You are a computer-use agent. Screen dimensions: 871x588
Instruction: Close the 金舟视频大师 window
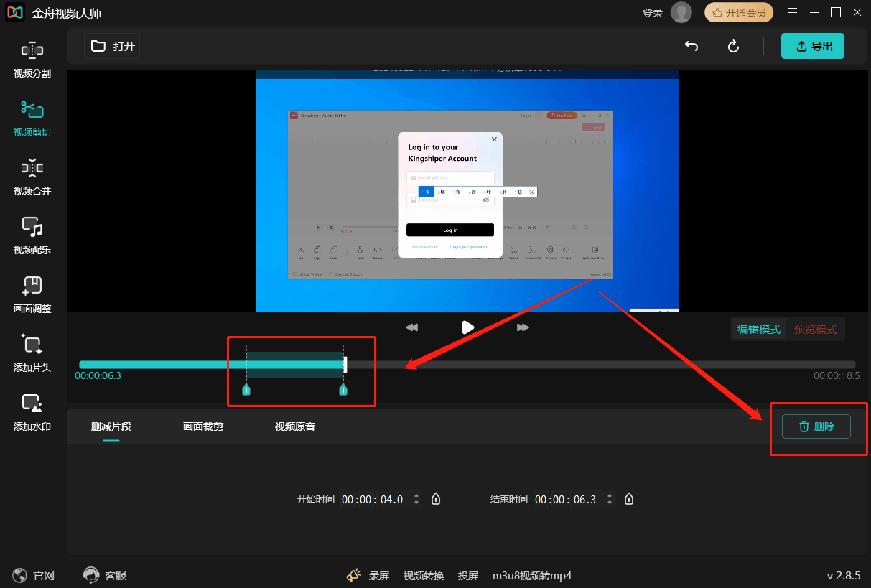[x=857, y=12]
